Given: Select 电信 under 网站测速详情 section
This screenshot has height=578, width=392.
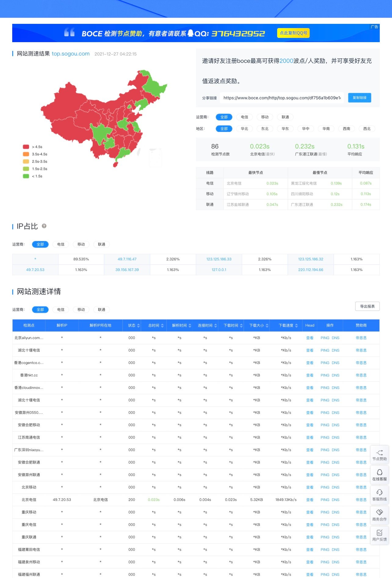Looking at the screenshot, I should (x=61, y=309).
